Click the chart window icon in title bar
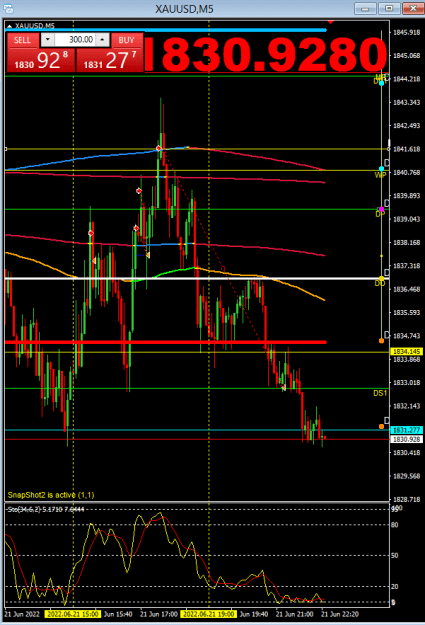 pyautogui.click(x=8, y=8)
